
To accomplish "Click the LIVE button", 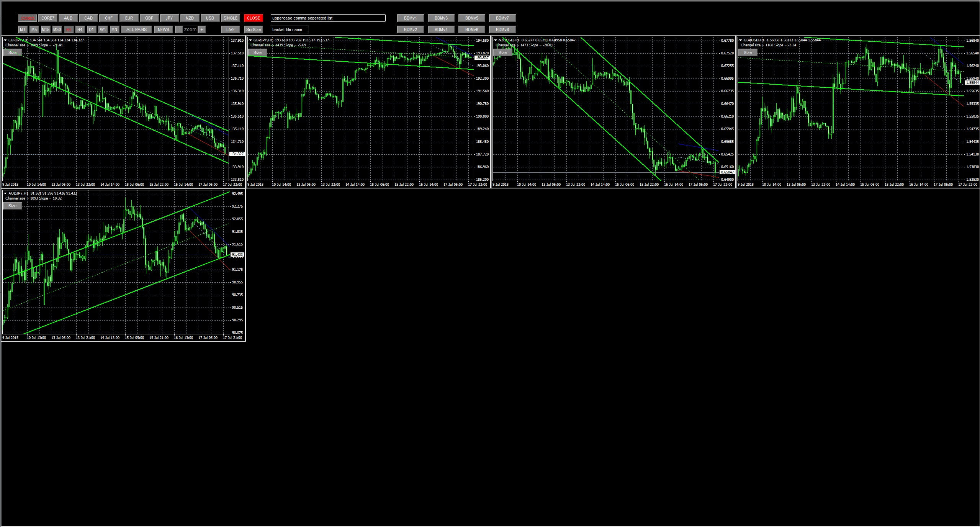I will click(231, 29).
